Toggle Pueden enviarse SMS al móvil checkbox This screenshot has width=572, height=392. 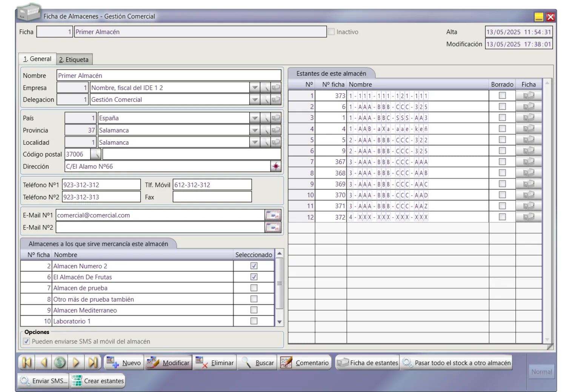26,341
